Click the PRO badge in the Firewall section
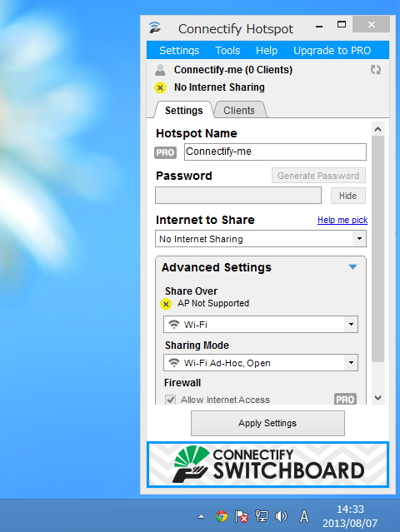Viewport: 400px width, 532px height. pyautogui.click(x=345, y=399)
